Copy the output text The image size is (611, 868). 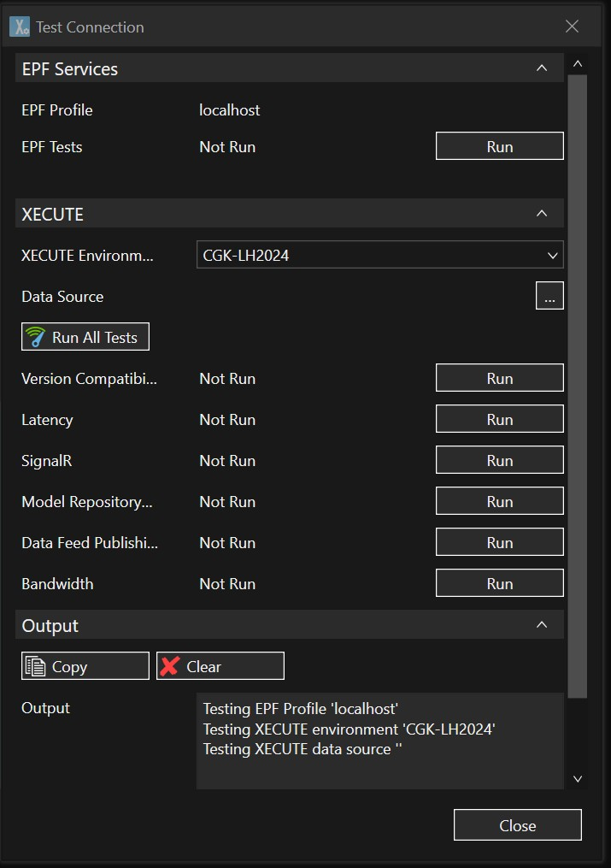[85, 665]
